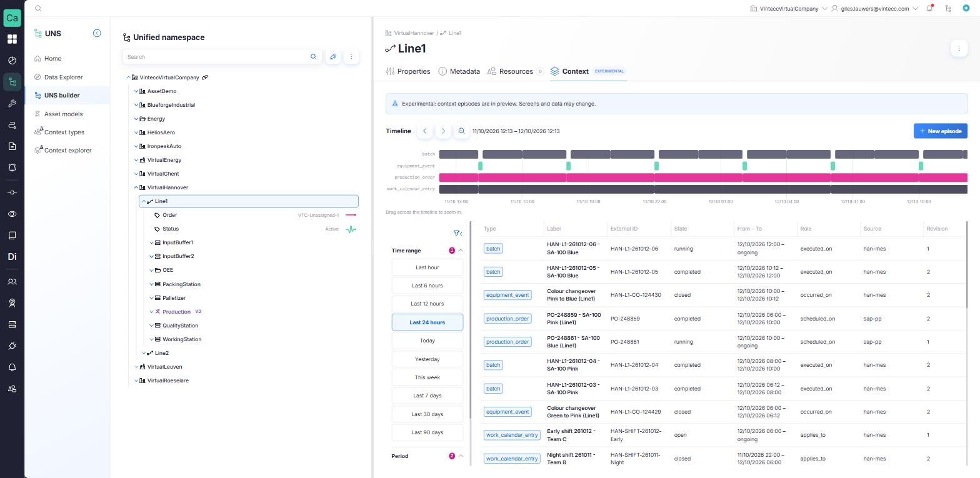Click the first green equipment_event timeline marker
Image resolution: width=980 pixels, height=478 pixels.
click(481, 166)
